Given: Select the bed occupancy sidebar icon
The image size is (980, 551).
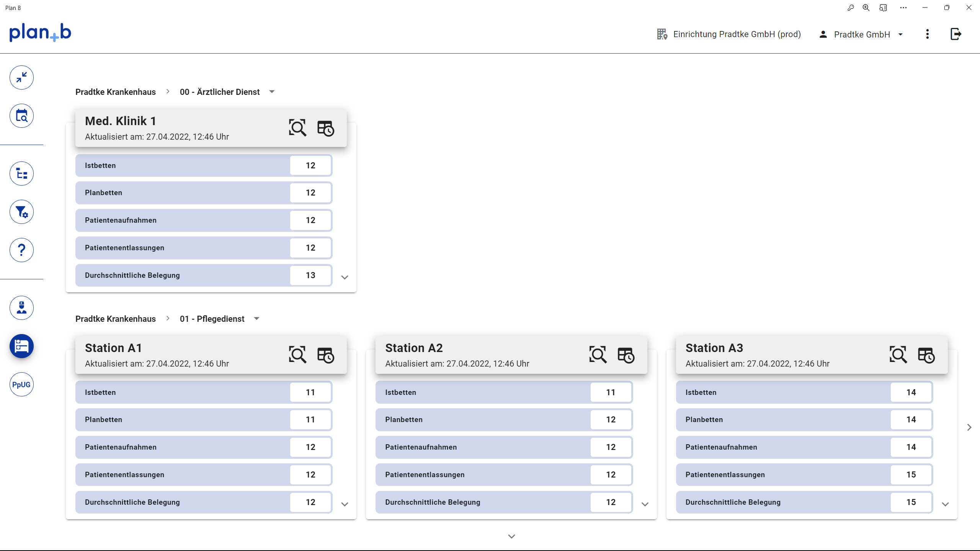Looking at the screenshot, I should click(21, 346).
